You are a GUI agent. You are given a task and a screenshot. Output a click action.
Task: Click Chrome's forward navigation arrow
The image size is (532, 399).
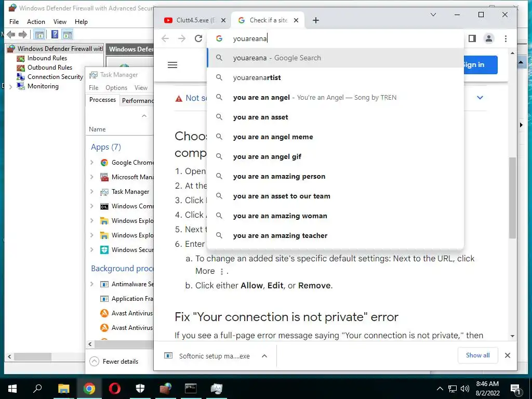pos(182,38)
